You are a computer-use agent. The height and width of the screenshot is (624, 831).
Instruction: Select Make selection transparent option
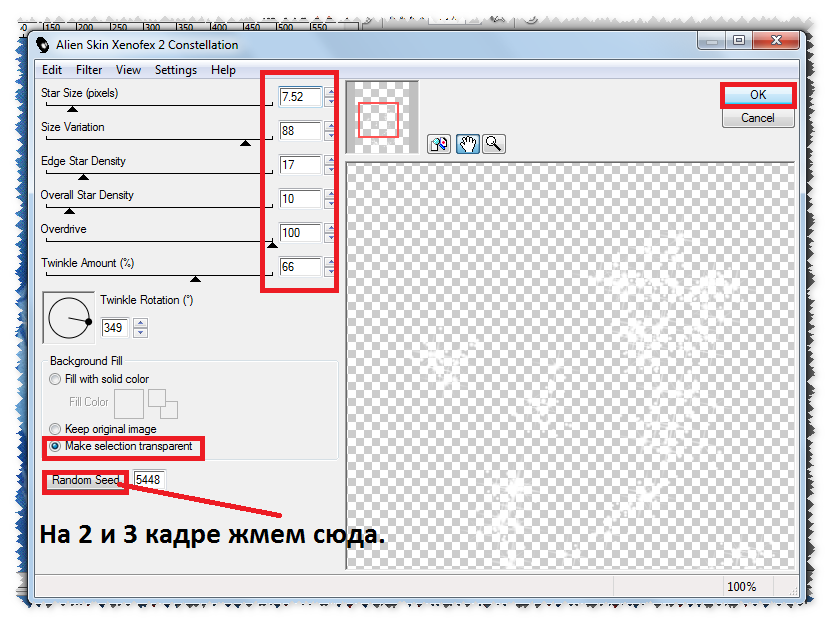pos(121,446)
